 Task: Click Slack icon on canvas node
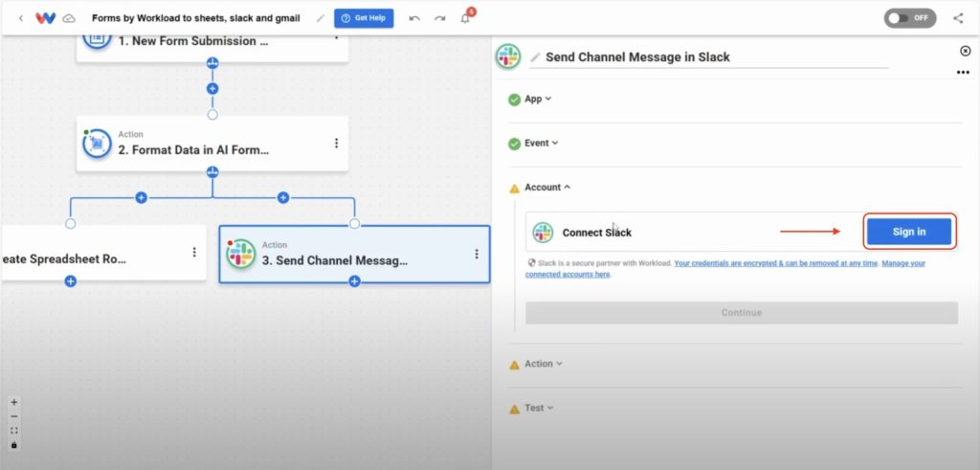pos(240,254)
